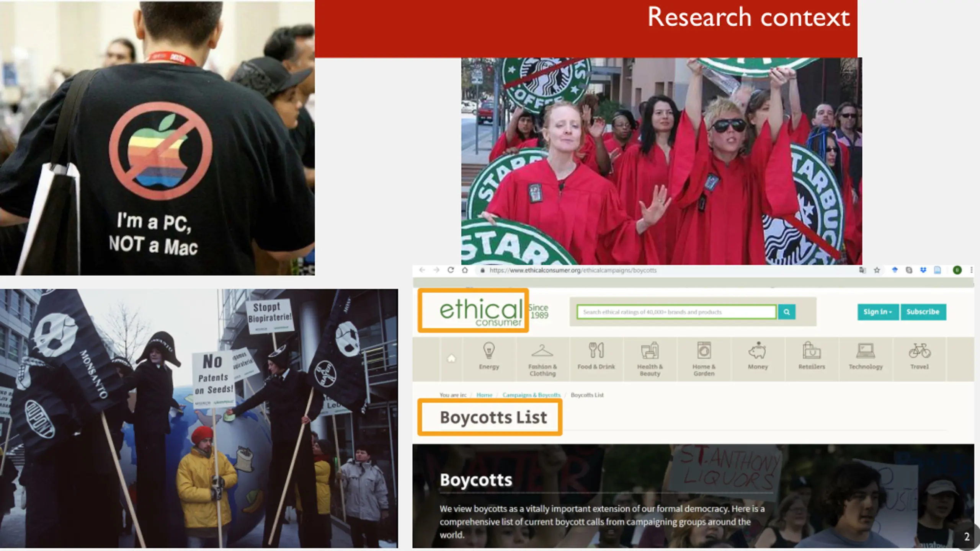
Task: Select the 'Since 1989' text beside the logo
Action: pos(539,311)
